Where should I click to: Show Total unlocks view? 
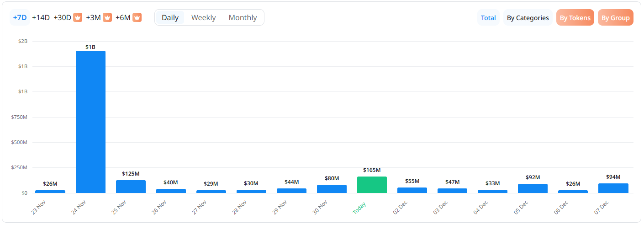coord(488,18)
